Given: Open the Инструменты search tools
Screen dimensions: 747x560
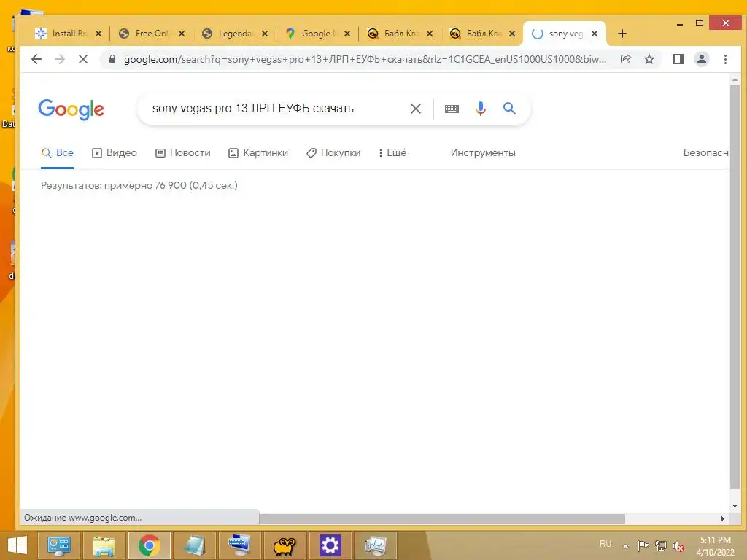Looking at the screenshot, I should (x=483, y=153).
